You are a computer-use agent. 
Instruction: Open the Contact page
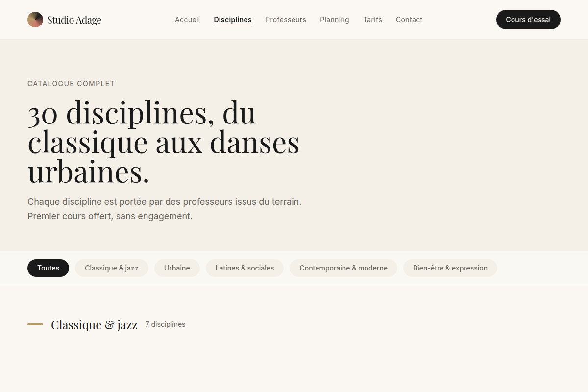pyautogui.click(x=409, y=20)
